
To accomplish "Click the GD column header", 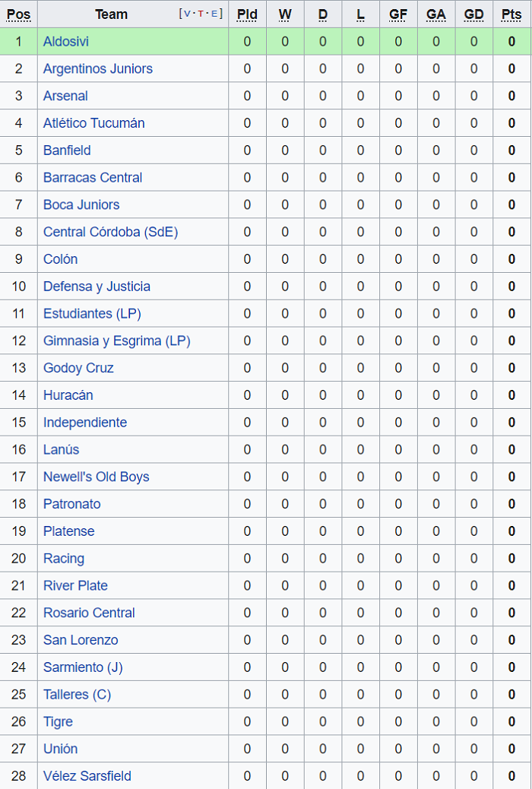I will tap(473, 14).
